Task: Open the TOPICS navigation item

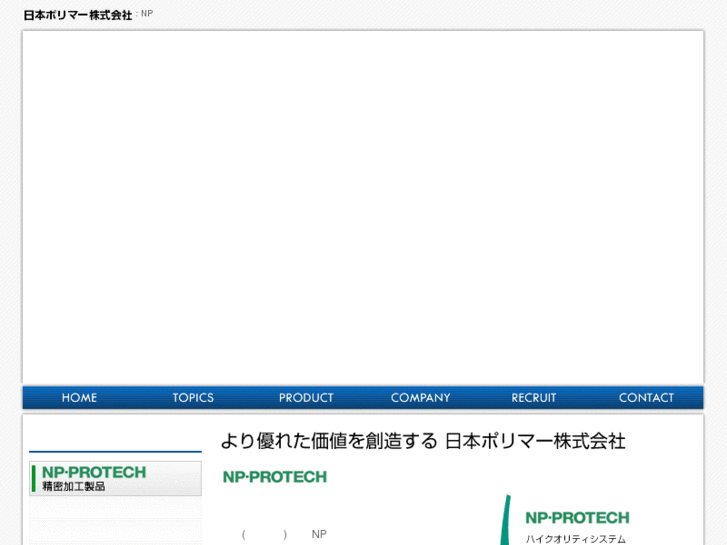Action: coord(193,398)
